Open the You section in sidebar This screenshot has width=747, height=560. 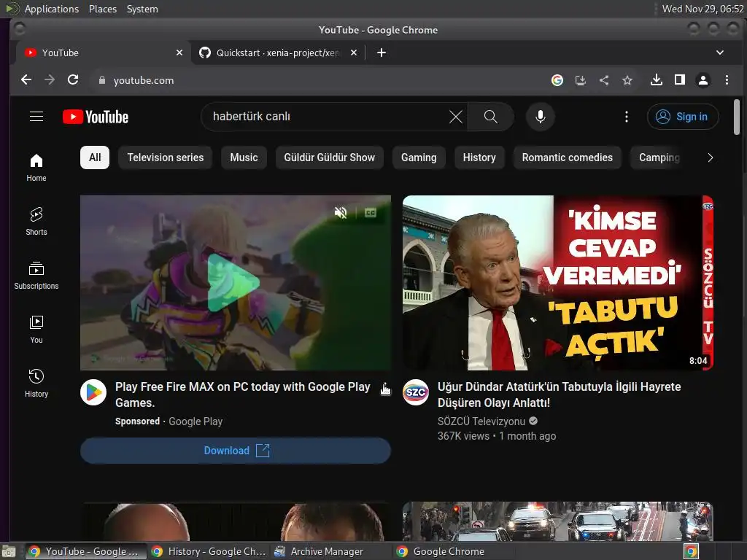[36, 330]
